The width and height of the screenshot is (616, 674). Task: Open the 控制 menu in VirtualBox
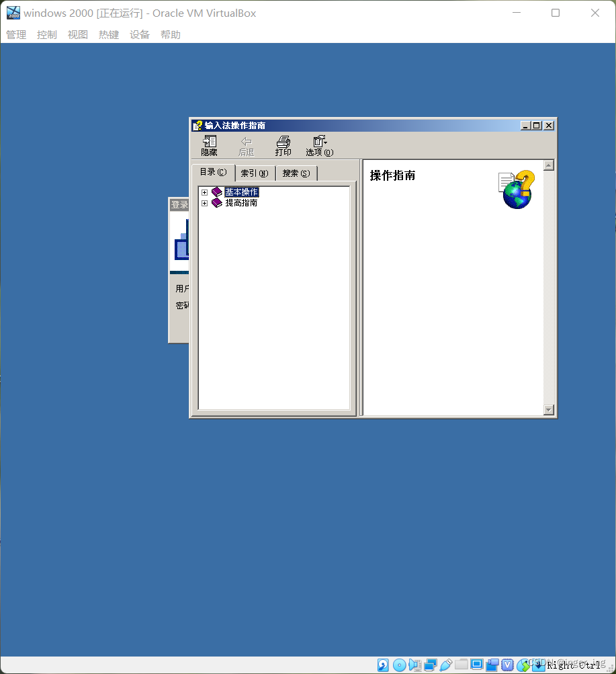[47, 35]
